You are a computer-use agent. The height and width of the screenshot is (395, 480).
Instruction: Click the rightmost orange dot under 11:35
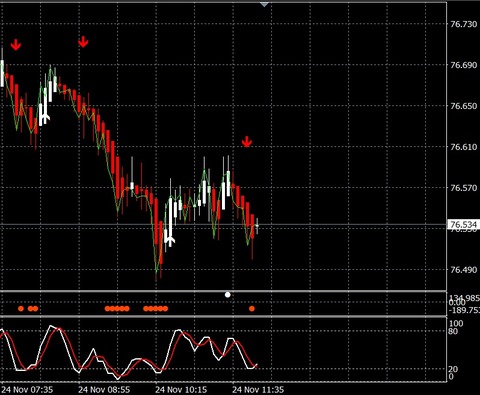click(x=252, y=309)
